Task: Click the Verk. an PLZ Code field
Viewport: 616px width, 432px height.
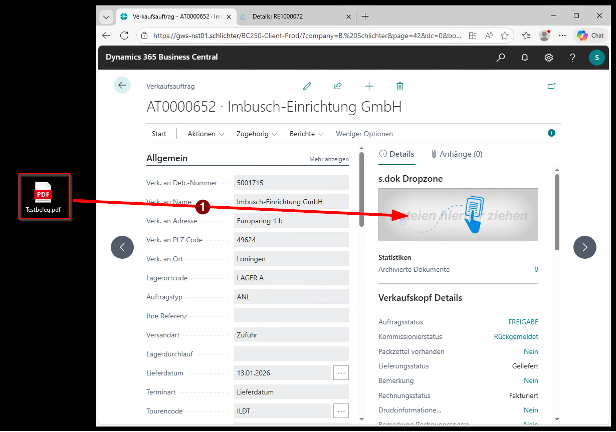Action: tap(291, 240)
